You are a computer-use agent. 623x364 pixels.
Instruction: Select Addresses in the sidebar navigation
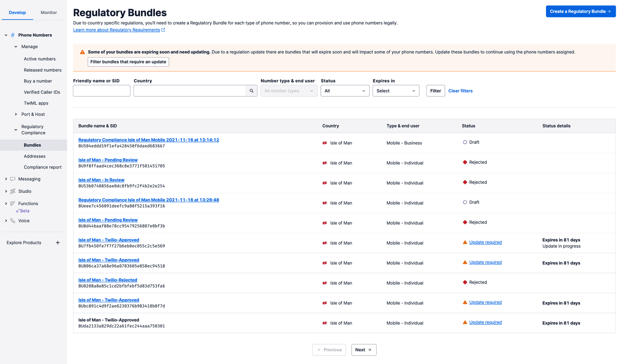34,156
